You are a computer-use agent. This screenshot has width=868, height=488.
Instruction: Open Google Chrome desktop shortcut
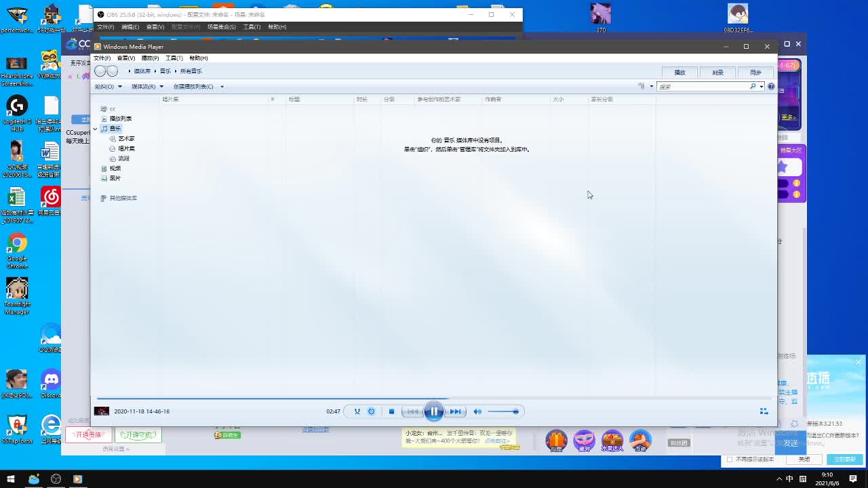(x=17, y=250)
